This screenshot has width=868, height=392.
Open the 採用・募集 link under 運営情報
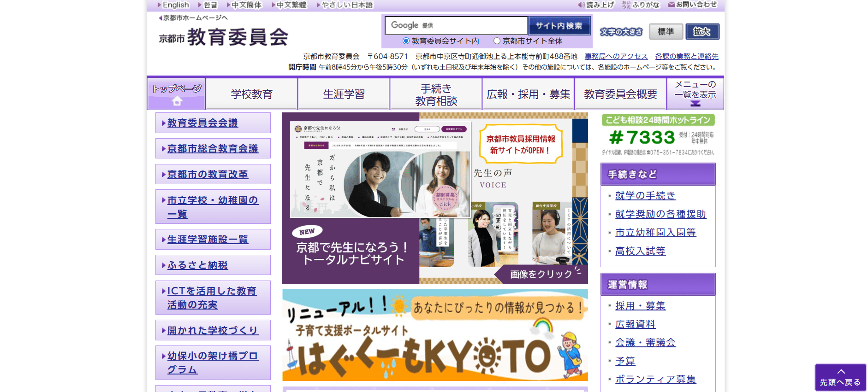640,306
